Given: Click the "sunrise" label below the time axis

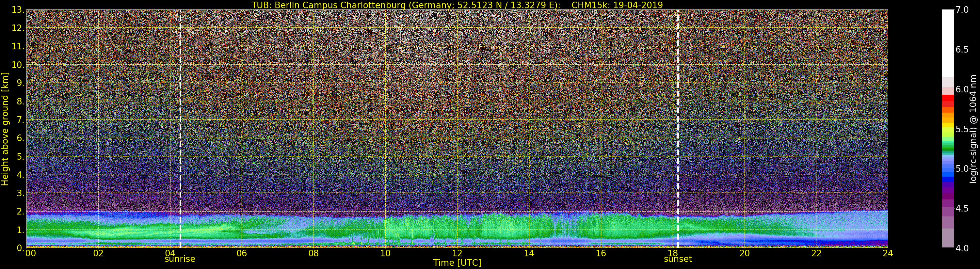Looking at the screenshot, I should (x=180, y=259).
